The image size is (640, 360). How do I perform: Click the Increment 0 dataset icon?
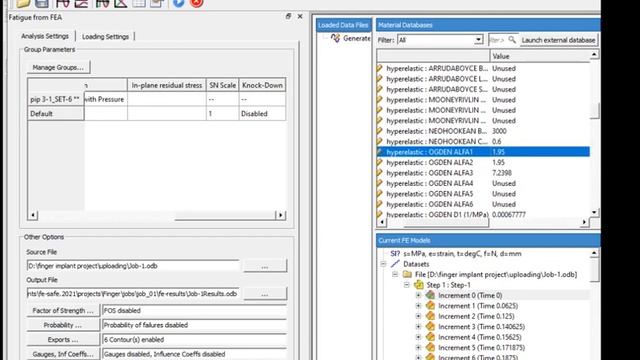click(x=430, y=295)
